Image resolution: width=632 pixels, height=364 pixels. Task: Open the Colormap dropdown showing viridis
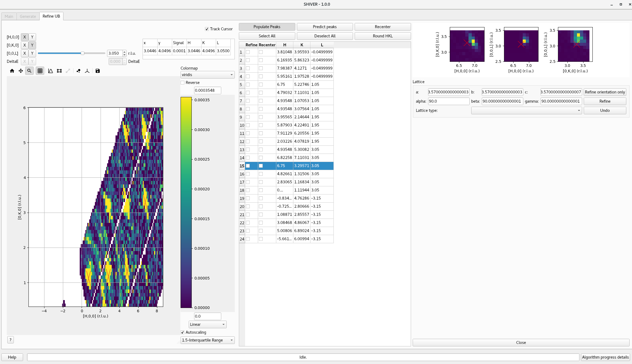click(207, 75)
